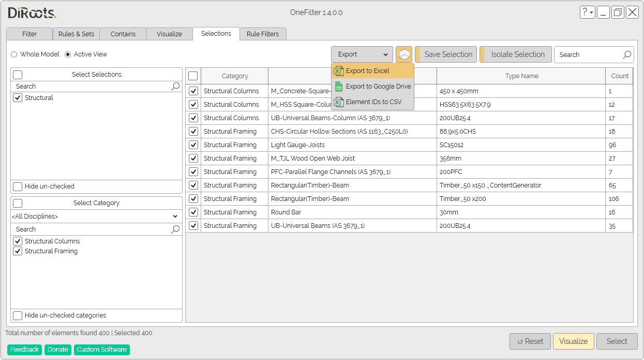Enable Hide un-checked categories
This screenshot has height=360, width=644.
click(x=18, y=315)
